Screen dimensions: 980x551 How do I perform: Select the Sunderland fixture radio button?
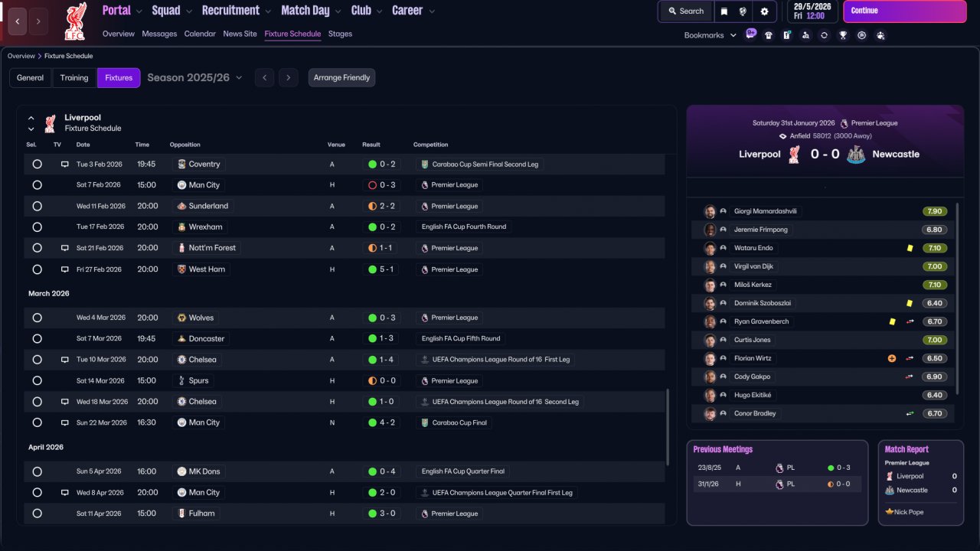[x=37, y=206]
